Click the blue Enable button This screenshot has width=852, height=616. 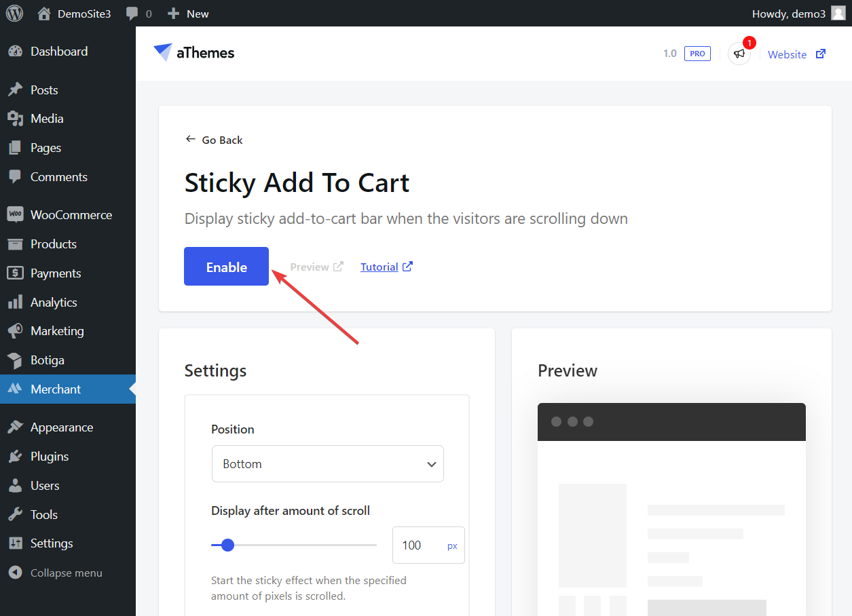(x=226, y=267)
